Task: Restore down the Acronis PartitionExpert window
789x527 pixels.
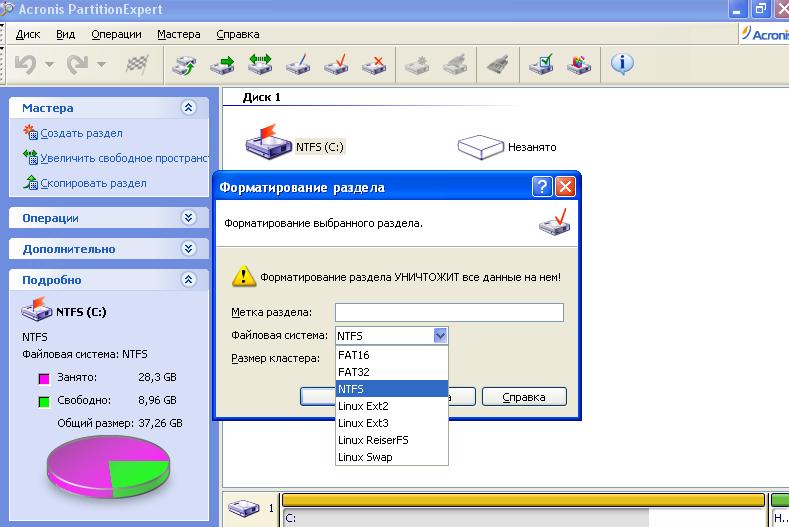Action: 760,10
